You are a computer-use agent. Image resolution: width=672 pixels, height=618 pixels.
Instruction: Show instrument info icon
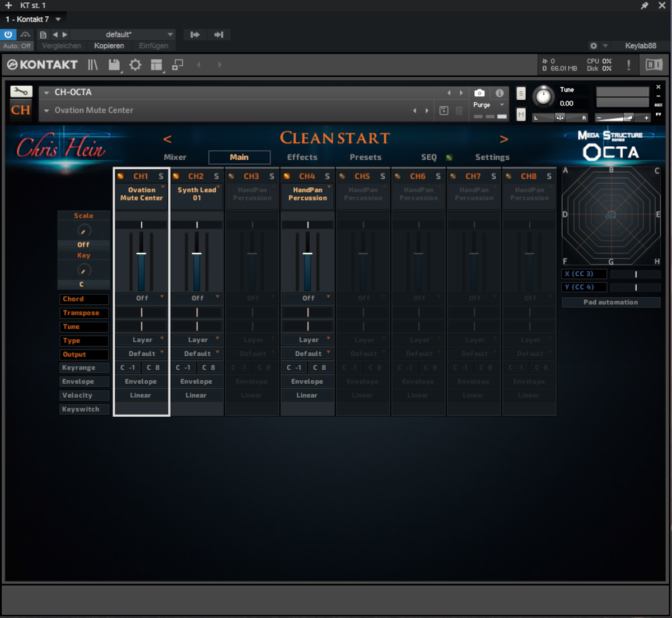click(x=500, y=93)
